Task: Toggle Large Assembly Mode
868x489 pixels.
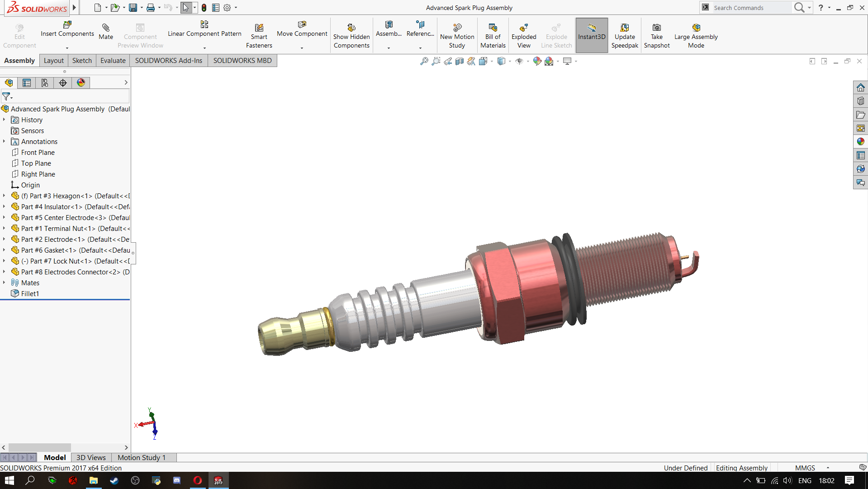Action: pos(696,36)
